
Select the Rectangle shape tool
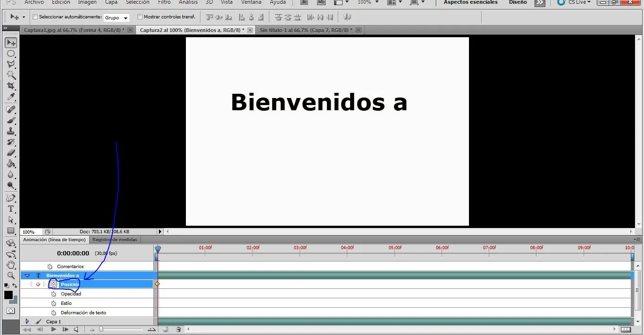point(10,230)
